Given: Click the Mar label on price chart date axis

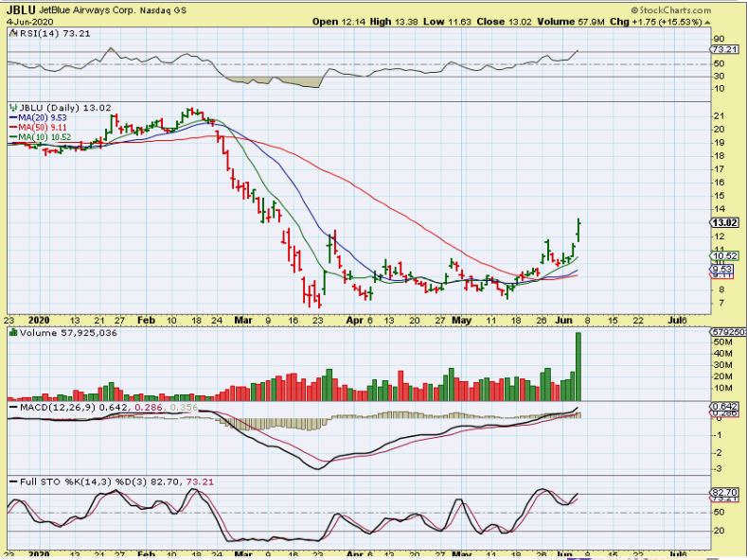Looking at the screenshot, I should coord(243,320).
